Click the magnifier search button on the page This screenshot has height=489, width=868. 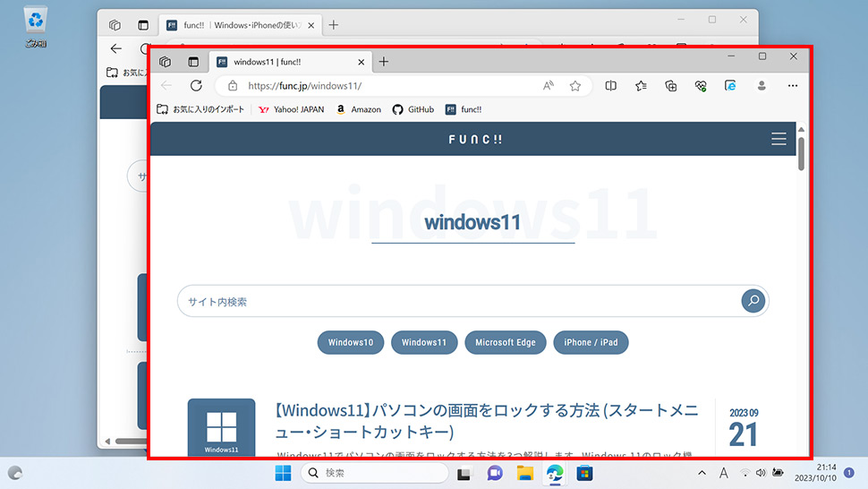753,301
